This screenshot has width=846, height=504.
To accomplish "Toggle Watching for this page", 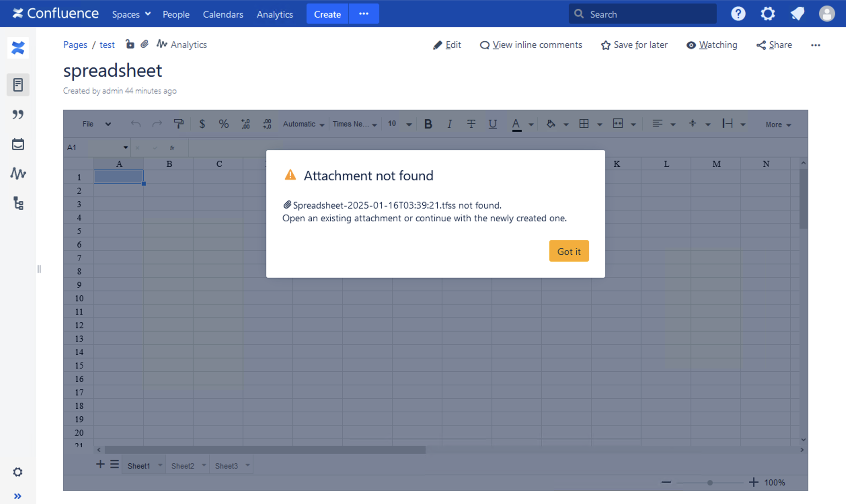I will click(712, 45).
